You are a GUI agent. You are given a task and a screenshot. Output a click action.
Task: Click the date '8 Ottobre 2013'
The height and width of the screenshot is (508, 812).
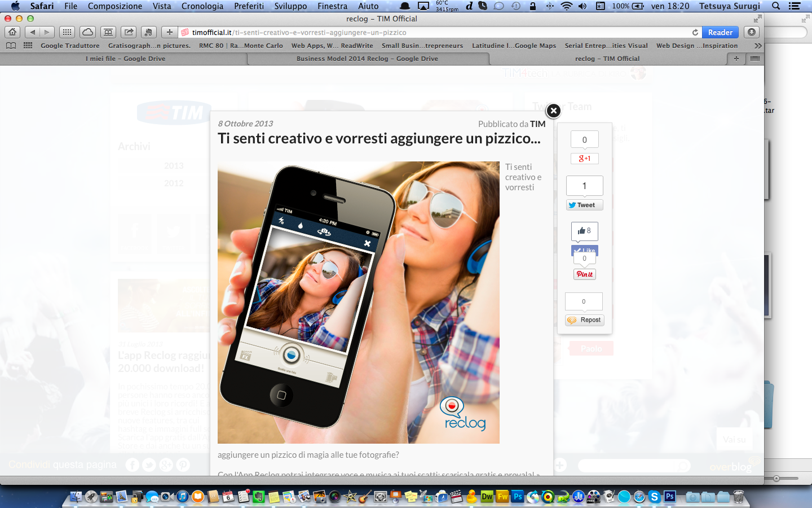(245, 124)
